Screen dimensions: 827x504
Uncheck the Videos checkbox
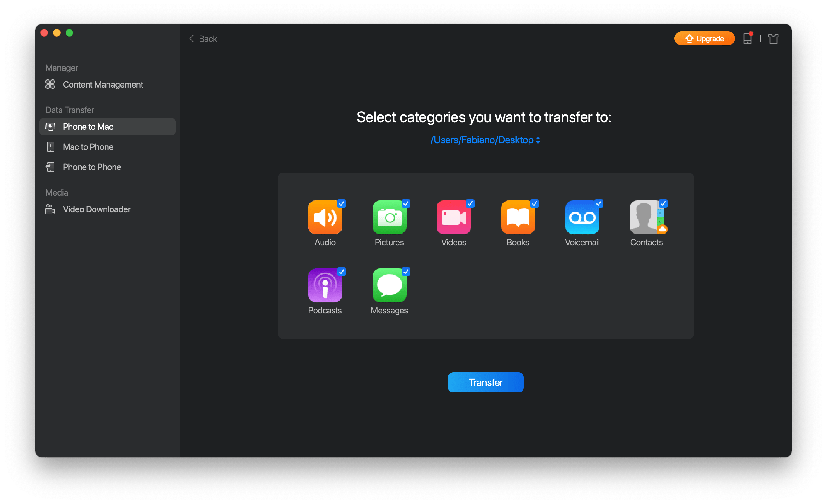point(470,203)
